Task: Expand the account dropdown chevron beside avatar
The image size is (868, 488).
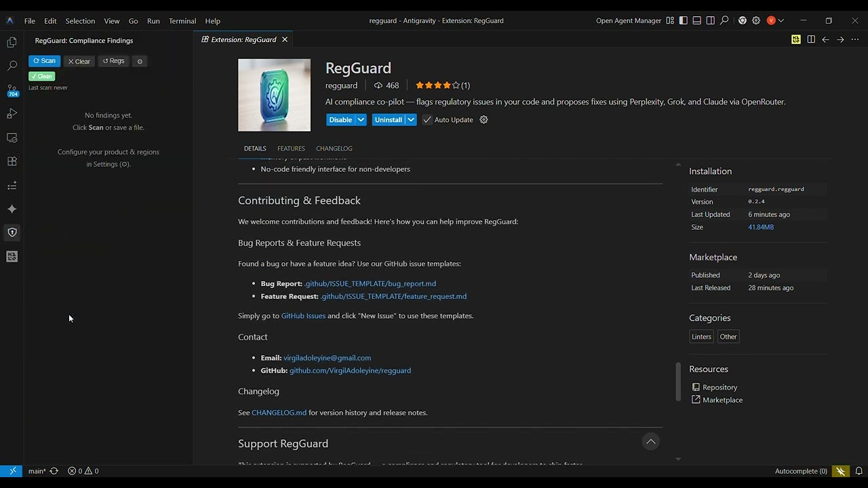Action: 781,21
